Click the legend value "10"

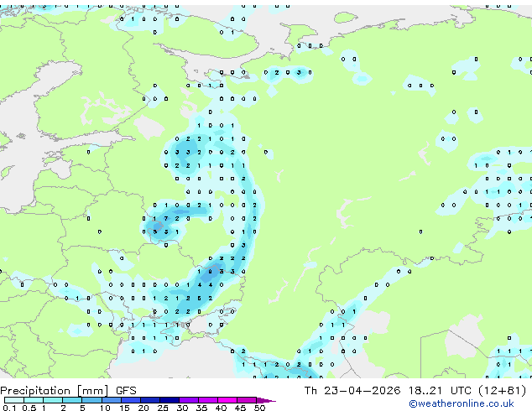105,408
